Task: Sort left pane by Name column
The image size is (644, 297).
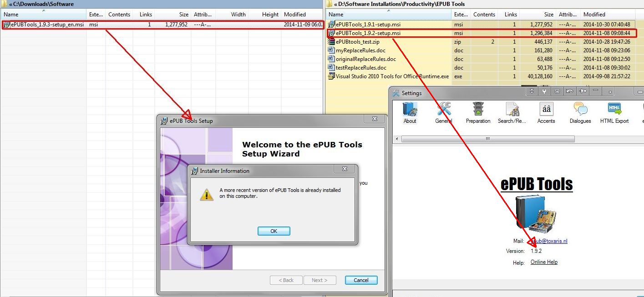Action: pos(44,15)
